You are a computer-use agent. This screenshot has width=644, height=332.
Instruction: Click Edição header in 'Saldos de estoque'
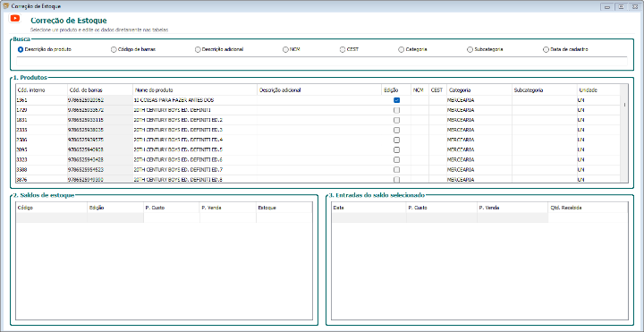pyautogui.click(x=115, y=208)
